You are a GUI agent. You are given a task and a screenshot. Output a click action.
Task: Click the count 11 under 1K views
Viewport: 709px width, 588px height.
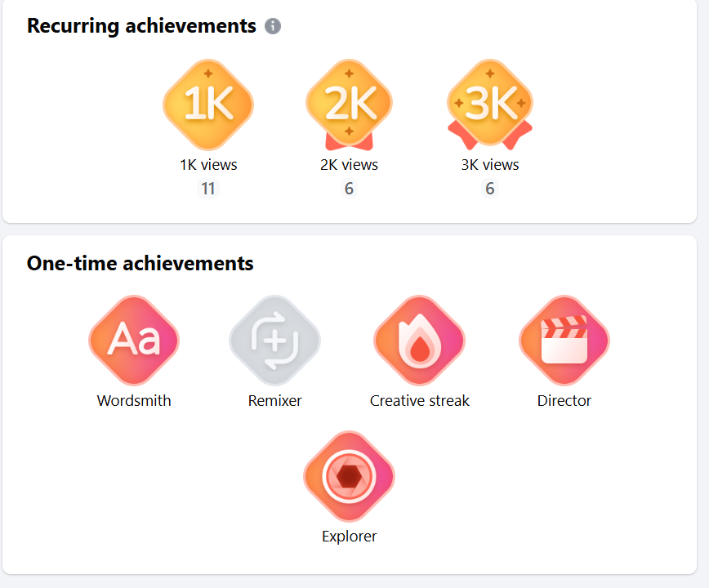click(x=208, y=189)
